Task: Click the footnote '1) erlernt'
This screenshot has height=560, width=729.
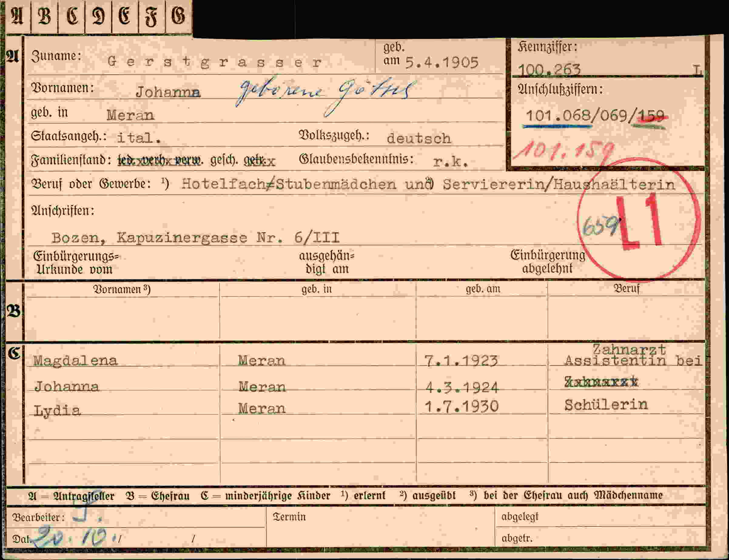Action: coord(363,495)
